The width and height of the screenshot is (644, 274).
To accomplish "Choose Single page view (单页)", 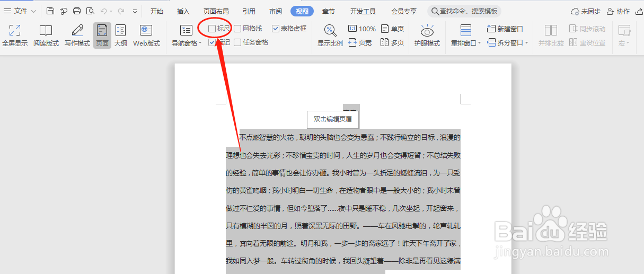I will coord(392,29).
